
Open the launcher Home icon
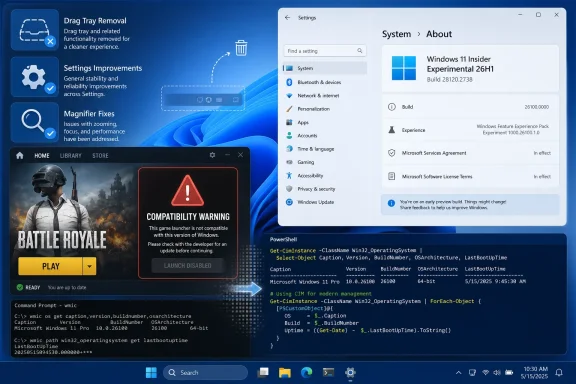[20, 155]
